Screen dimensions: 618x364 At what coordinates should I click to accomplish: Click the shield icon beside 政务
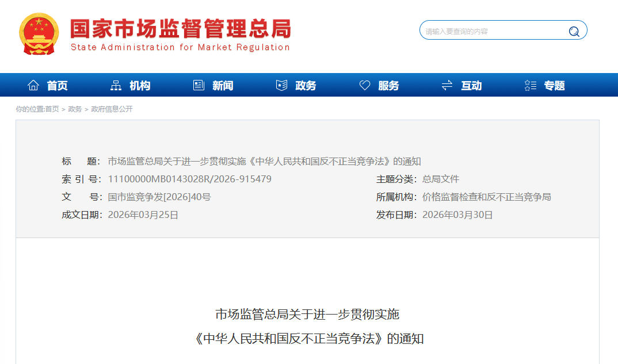coord(281,85)
